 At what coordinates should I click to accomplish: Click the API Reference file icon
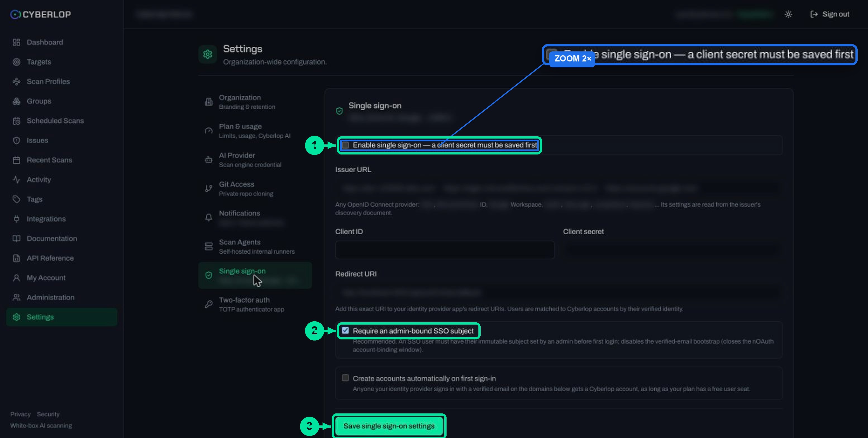coord(16,258)
